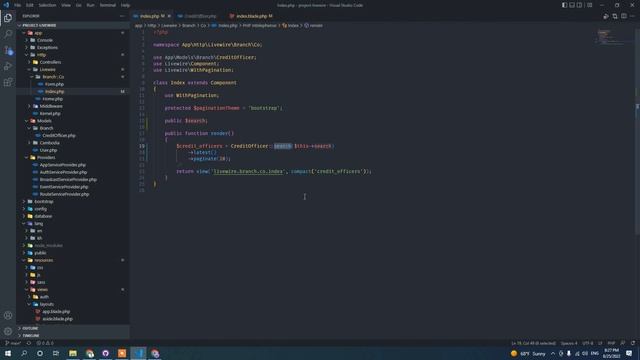Open the Source Control view
Screen dimensions: 640x360
coord(8,50)
